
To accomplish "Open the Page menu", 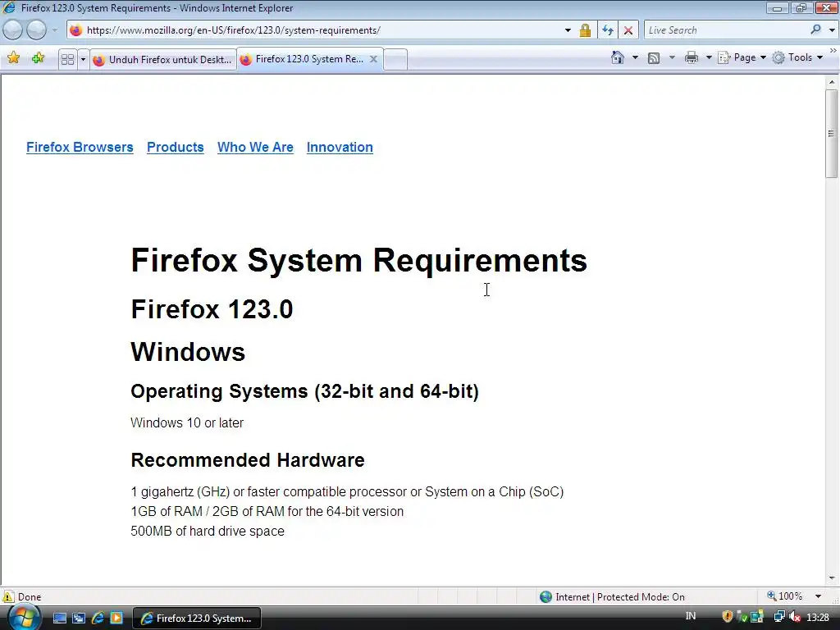I will [x=742, y=57].
